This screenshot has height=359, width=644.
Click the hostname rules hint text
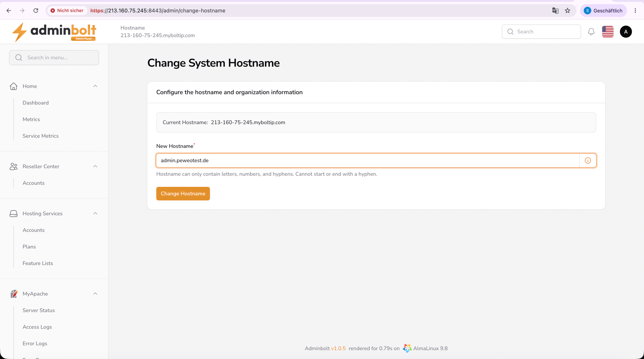coord(267,174)
